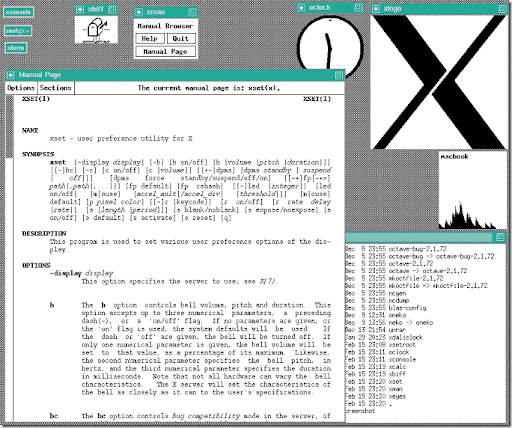Image resolution: width=512 pixels, height=428 pixels.
Task: Click the xlogo X image
Action: [x=439, y=82]
